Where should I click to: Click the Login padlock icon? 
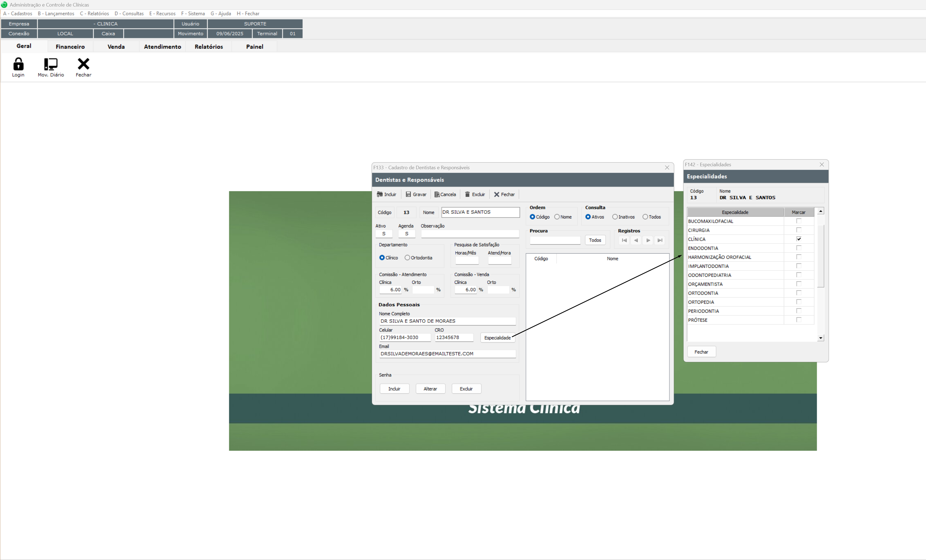click(18, 64)
